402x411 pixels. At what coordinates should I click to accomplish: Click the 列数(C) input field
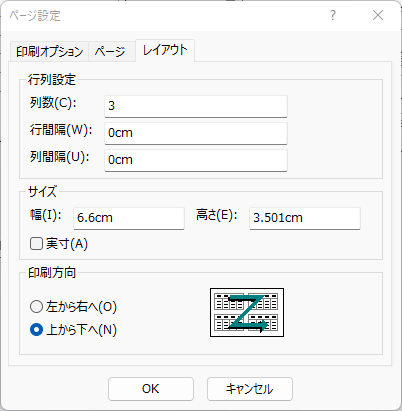(x=196, y=106)
